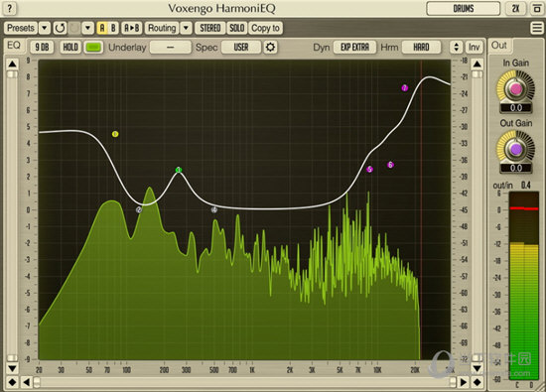Enable SOLO channel monitoring

point(237,28)
